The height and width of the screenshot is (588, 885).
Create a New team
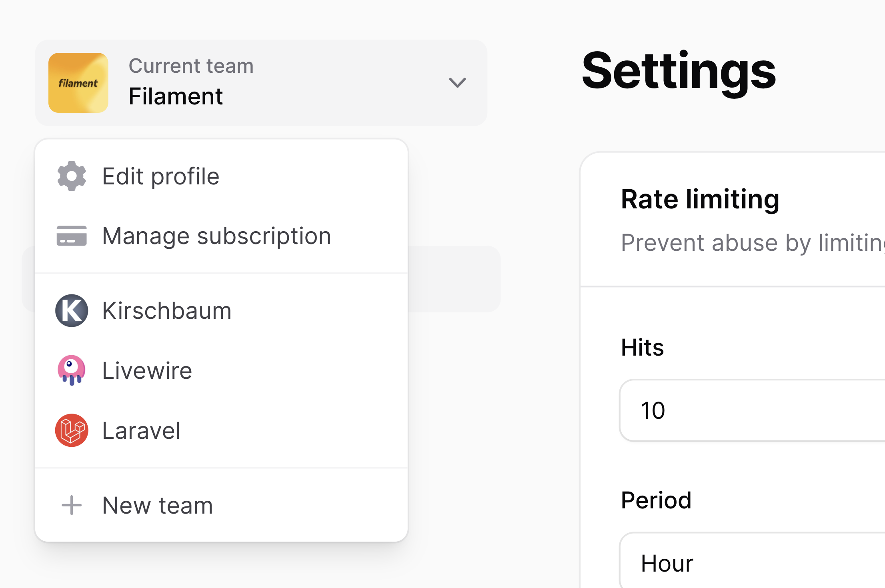[157, 505]
